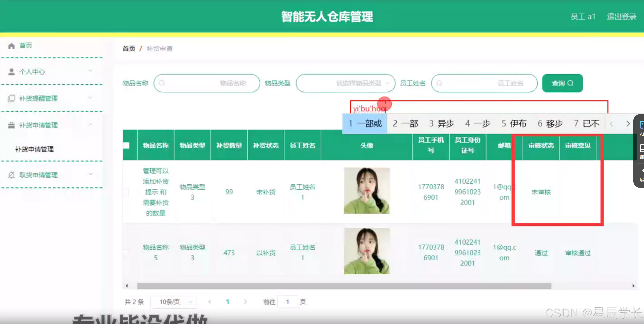Click the briefcase icon beside 补货申请管理
This screenshot has height=324, width=644.
point(11,125)
